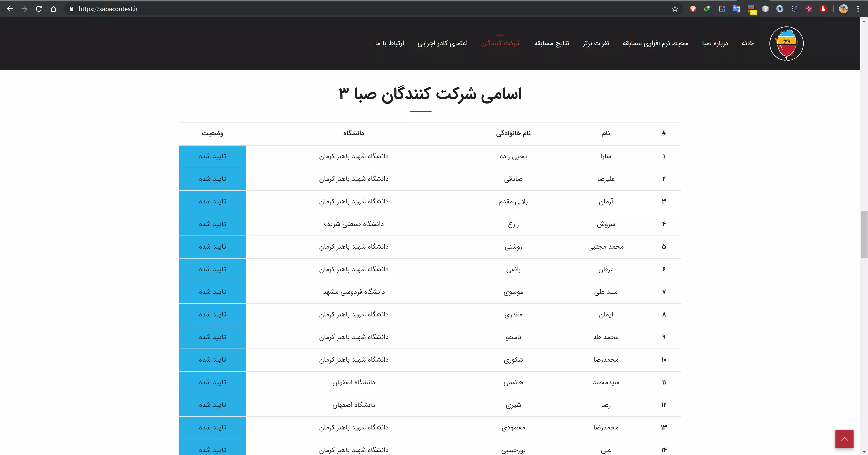Click the تایید شده status in row ۱۲

pos(212,405)
